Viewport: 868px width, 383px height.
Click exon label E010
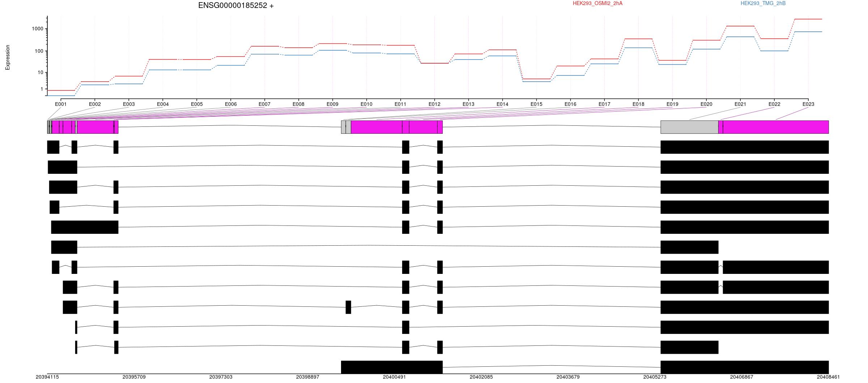pos(366,104)
